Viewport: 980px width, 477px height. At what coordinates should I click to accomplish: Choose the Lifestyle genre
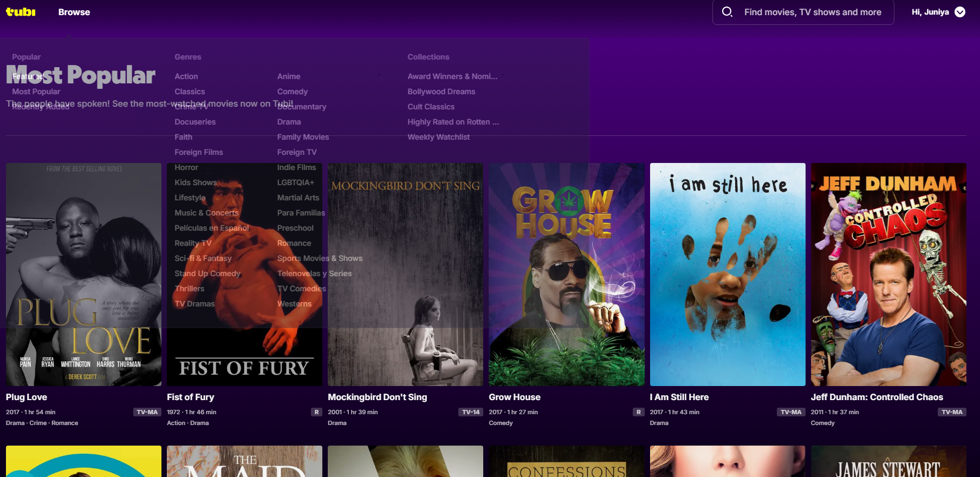pyautogui.click(x=190, y=198)
